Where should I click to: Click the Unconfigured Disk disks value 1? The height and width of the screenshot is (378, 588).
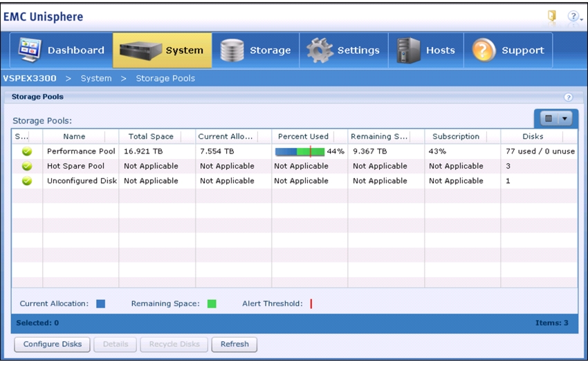click(508, 180)
